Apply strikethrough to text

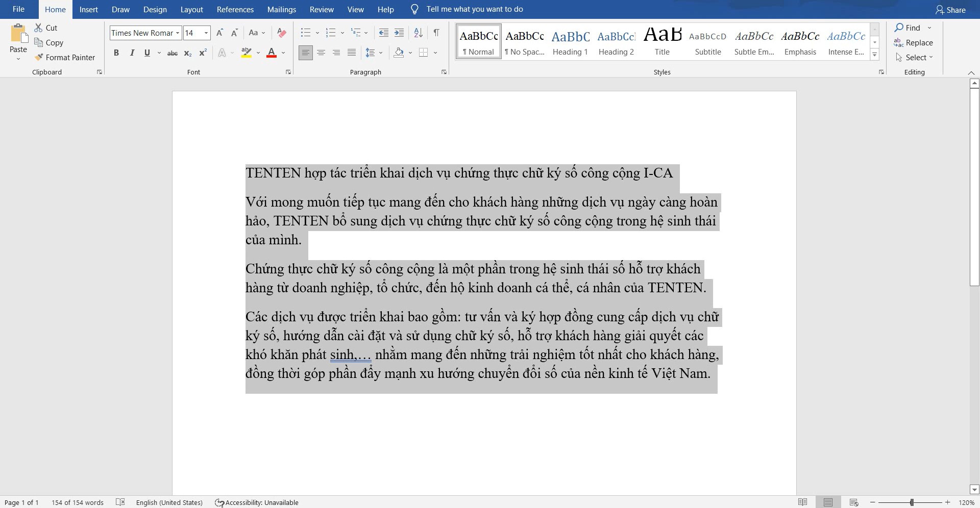click(173, 53)
